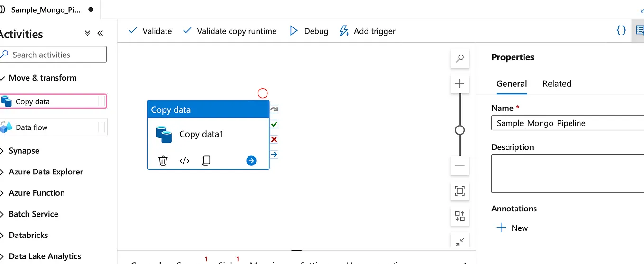Image resolution: width=644 pixels, height=264 pixels.
Task: Select the blue completion arrow dependency
Action: click(x=274, y=155)
